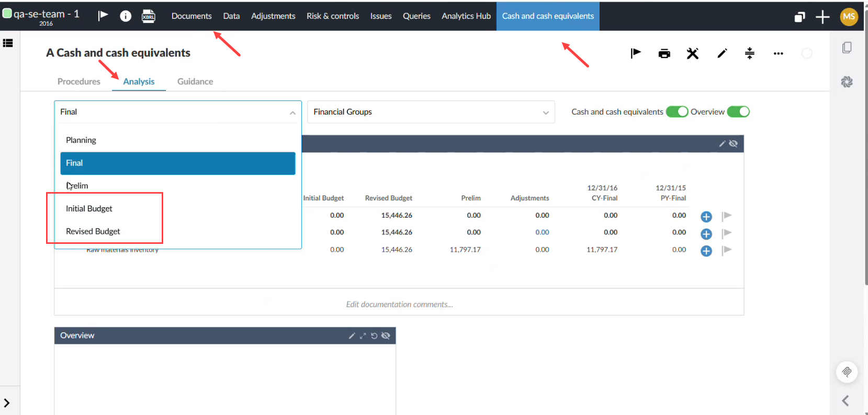The width and height of the screenshot is (868, 415).
Task: Open Analytics Hub
Action: click(466, 16)
